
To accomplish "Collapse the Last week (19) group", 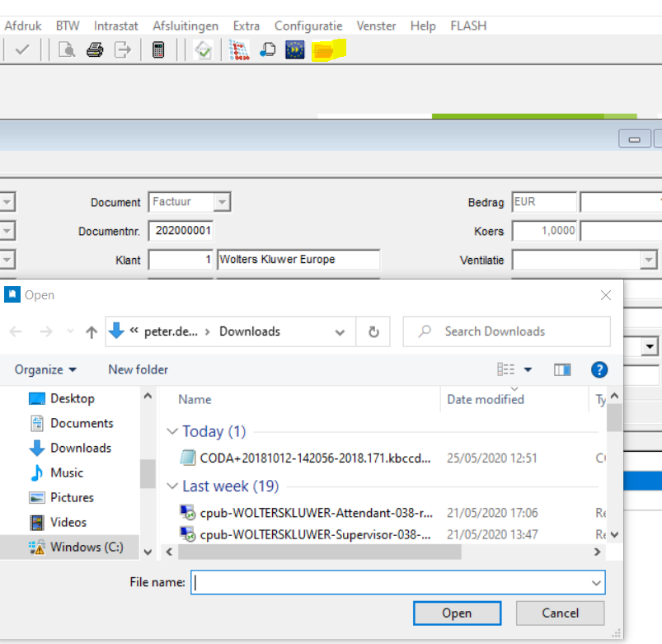I will 172,486.
